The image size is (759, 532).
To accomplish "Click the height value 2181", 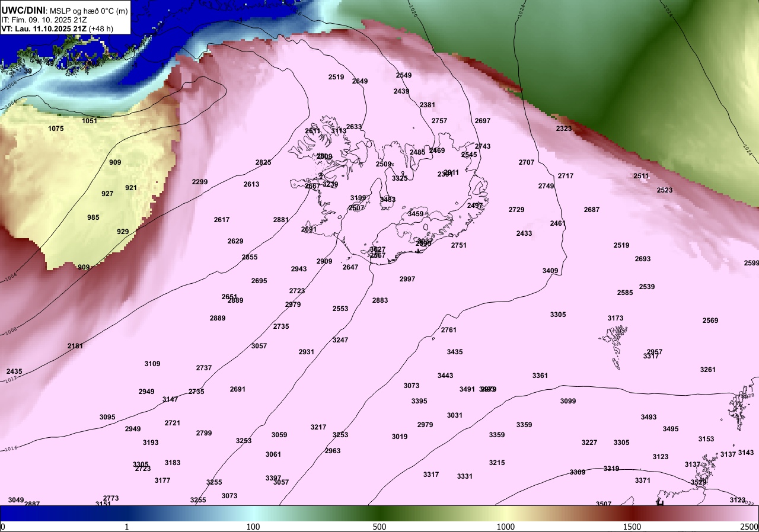I will coord(75,345).
